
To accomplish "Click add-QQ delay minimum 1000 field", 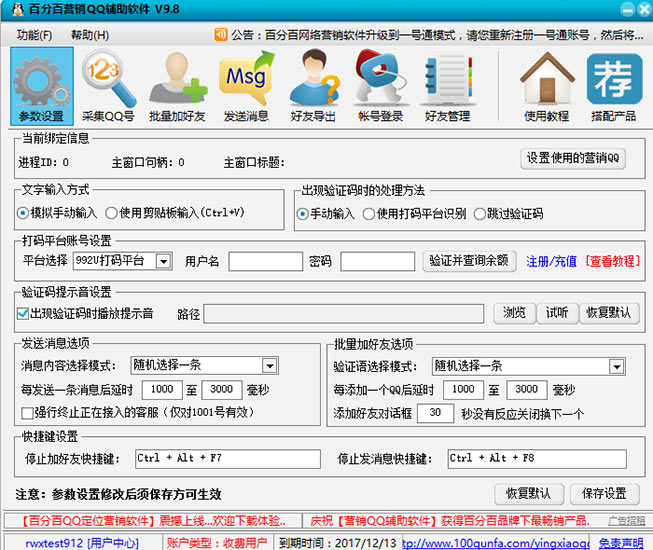I will pos(463,390).
